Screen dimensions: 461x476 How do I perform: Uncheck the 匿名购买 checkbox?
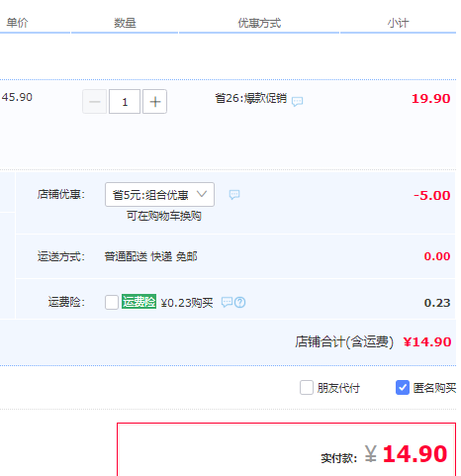click(x=403, y=387)
